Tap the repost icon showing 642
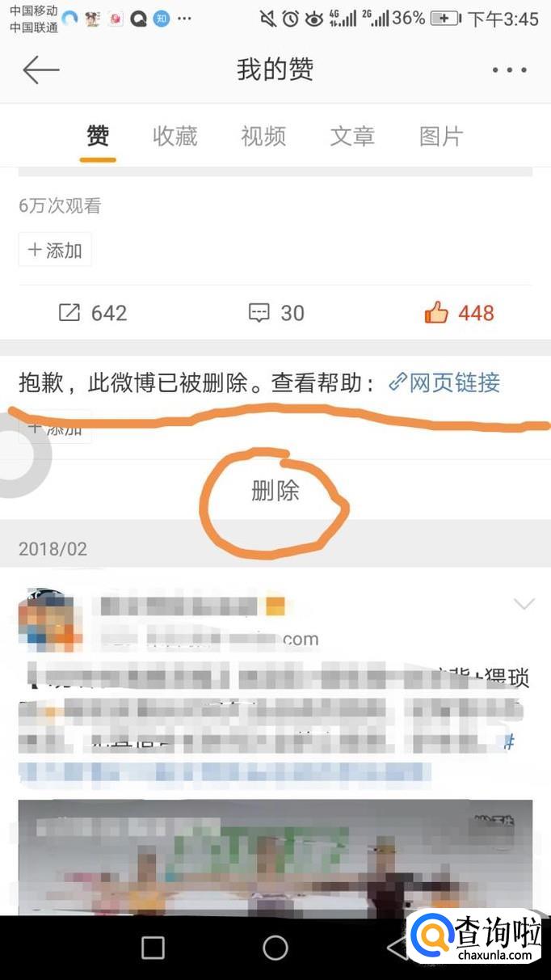The width and height of the screenshot is (551, 980). click(x=69, y=313)
